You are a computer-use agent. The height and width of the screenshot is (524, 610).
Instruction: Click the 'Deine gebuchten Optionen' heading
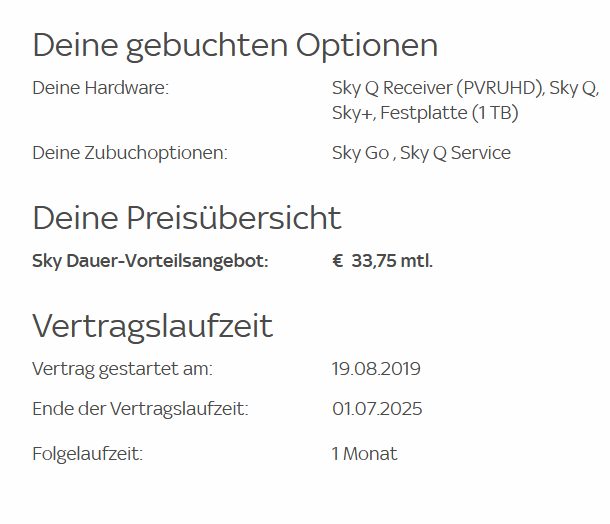point(235,45)
